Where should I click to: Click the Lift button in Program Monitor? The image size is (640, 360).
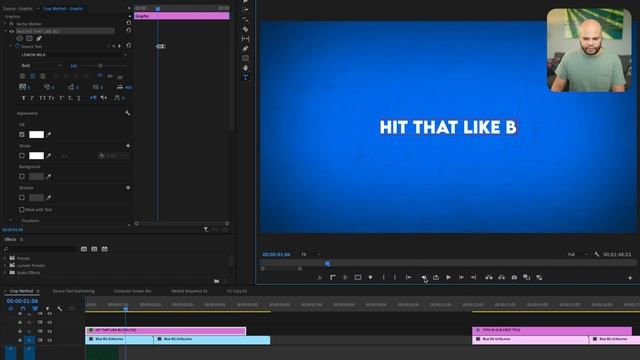(489, 278)
